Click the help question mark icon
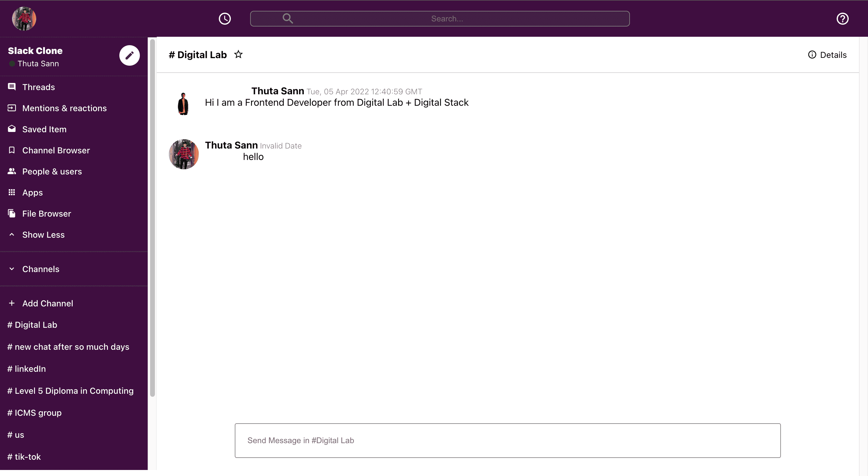The image size is (868, 476). coord(843,18)
